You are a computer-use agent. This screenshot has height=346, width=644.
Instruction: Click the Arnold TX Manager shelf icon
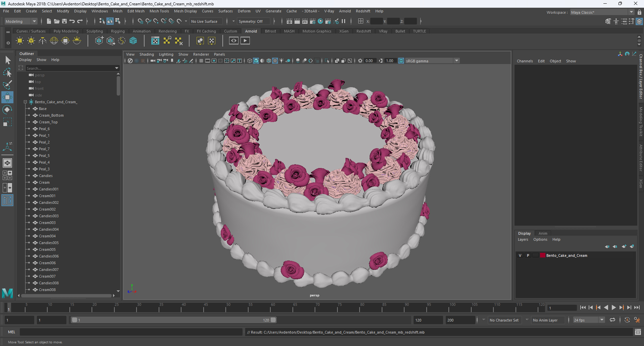[x=155, y=41]
